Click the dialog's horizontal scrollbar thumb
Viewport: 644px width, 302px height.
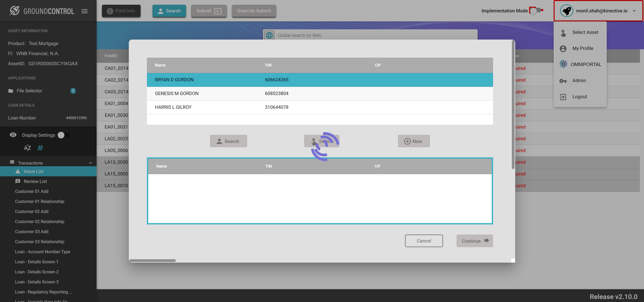click(x=153, y=261)
